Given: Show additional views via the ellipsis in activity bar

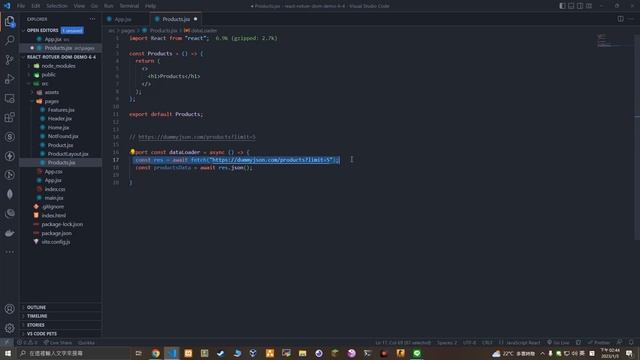Looking at the screenshot, I should coord(9,252).
